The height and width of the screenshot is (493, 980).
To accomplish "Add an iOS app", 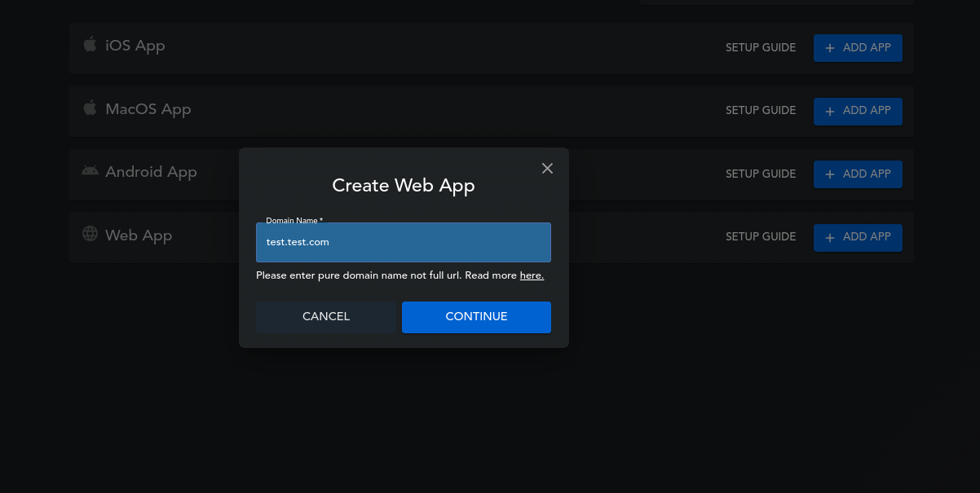I will pyautogui.click(x=858, y=48).
